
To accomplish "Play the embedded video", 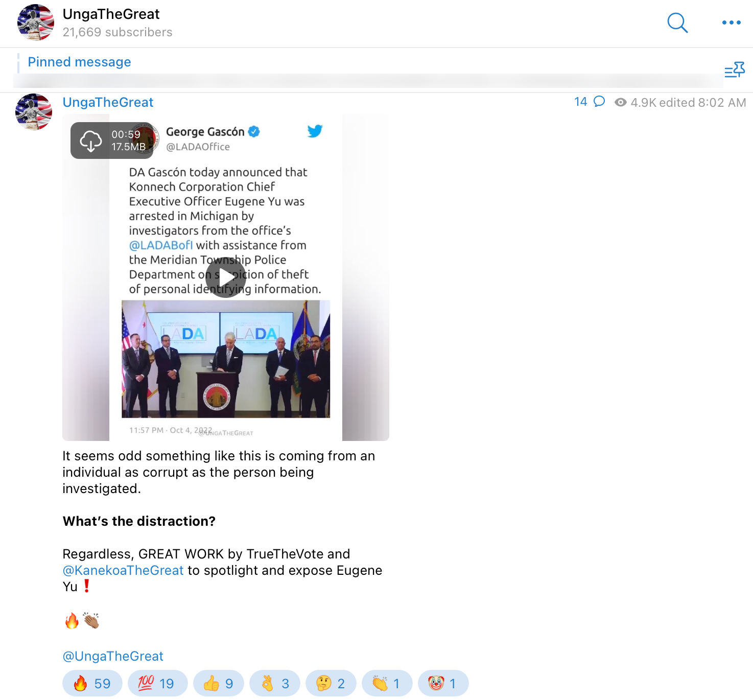I will [x=226, y=277].
